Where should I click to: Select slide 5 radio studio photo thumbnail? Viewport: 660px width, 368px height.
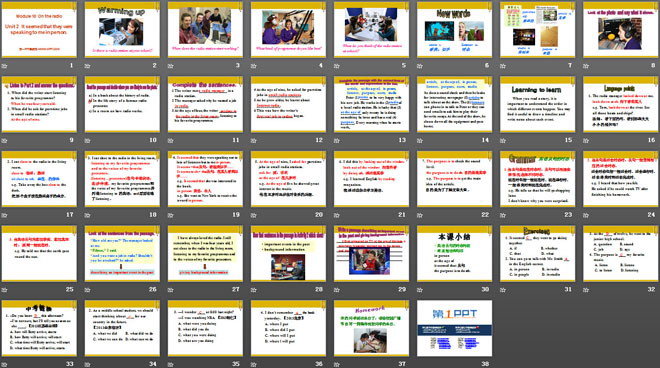[x=371, y=29]
